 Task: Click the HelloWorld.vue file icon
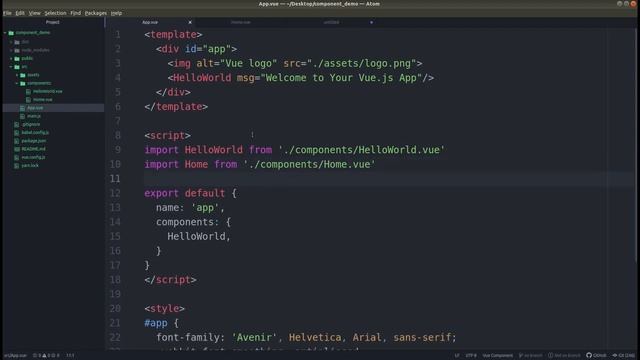click(28, 91)
